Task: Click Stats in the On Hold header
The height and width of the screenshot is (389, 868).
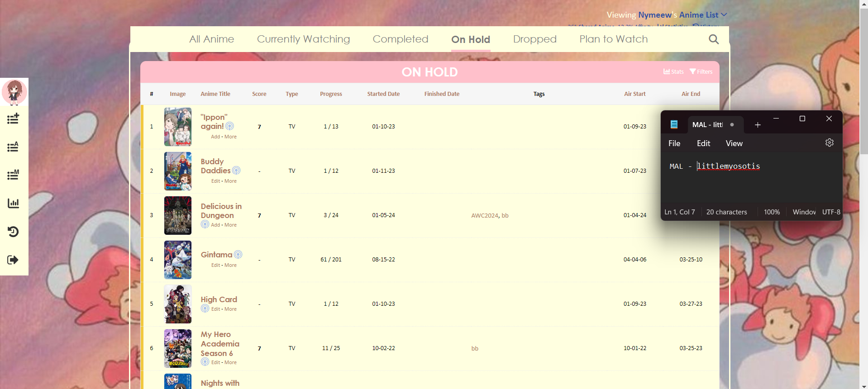Action: pyautogui.click(x=673, y=71)
